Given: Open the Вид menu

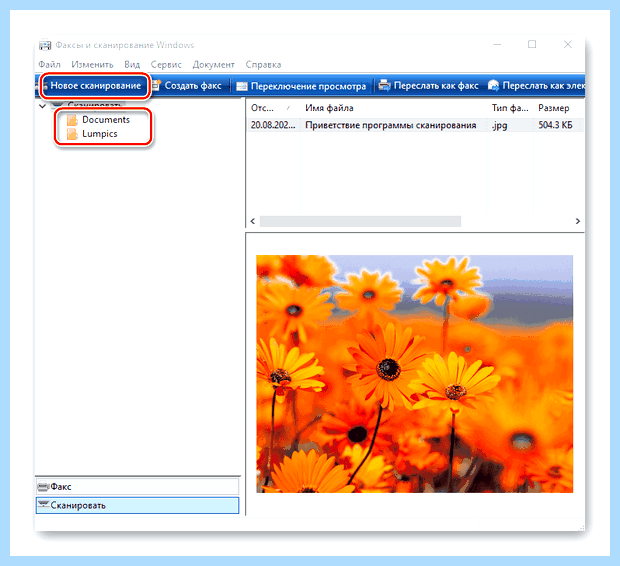Looking at the screenshot, I should [x=132, y=64].
